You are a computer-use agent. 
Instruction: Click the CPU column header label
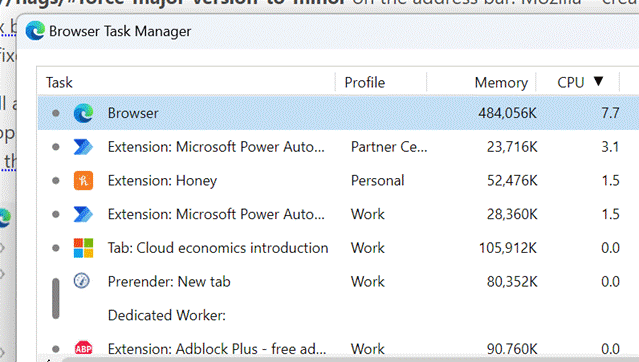(571, 82)
